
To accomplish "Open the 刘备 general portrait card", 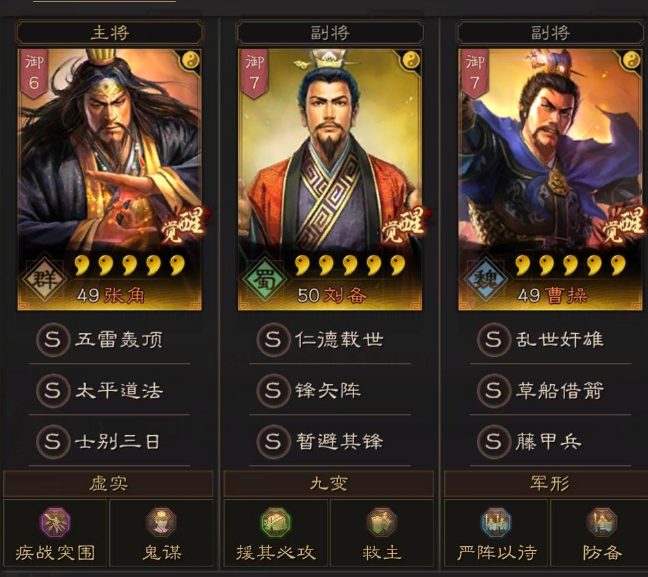I will pos(330,179).
